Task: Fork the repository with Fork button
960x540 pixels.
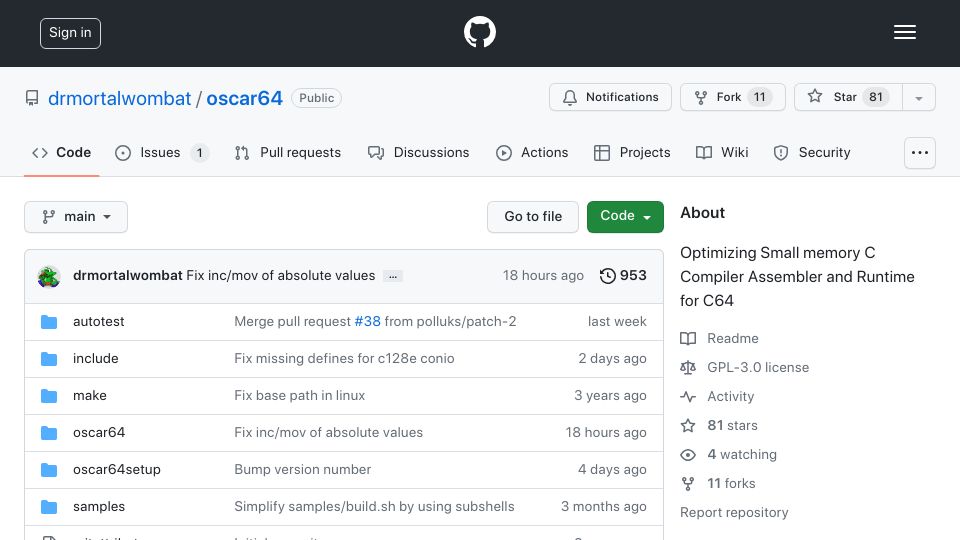Action: point(732,97)
